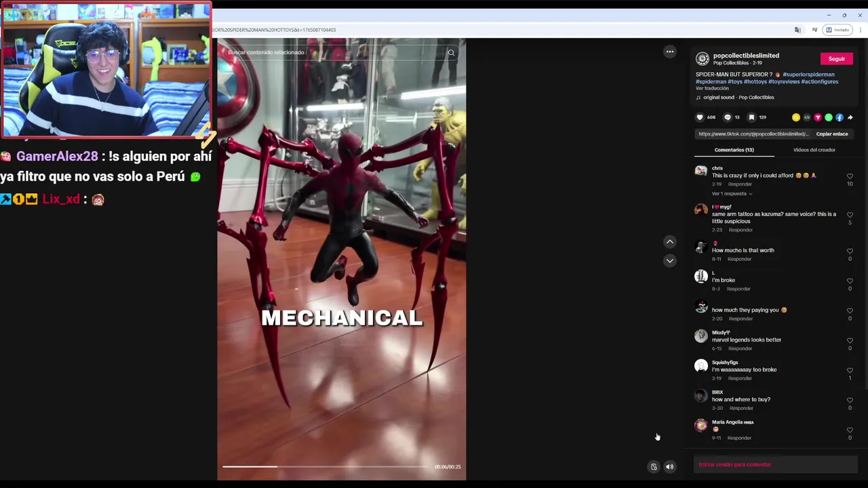Like the 'how much they paying you' comment

pyautogui.click(x=850, y=310)
